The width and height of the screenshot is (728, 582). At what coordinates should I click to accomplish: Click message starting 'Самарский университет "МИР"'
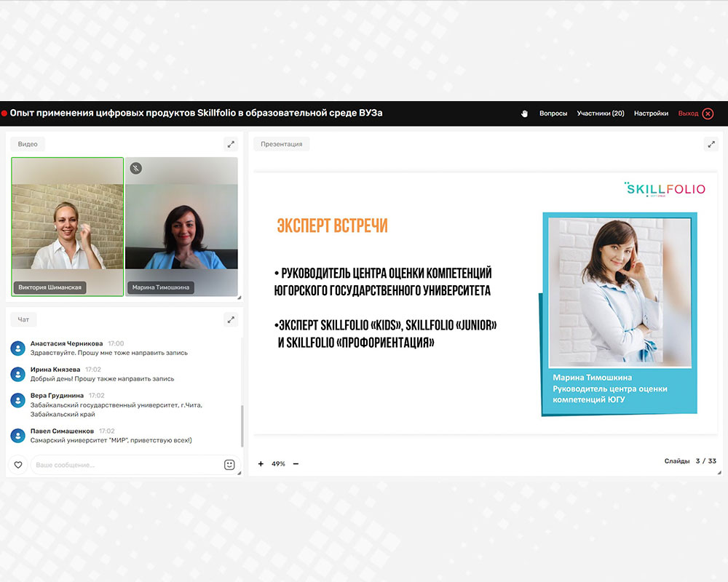[x=111, y=440]
